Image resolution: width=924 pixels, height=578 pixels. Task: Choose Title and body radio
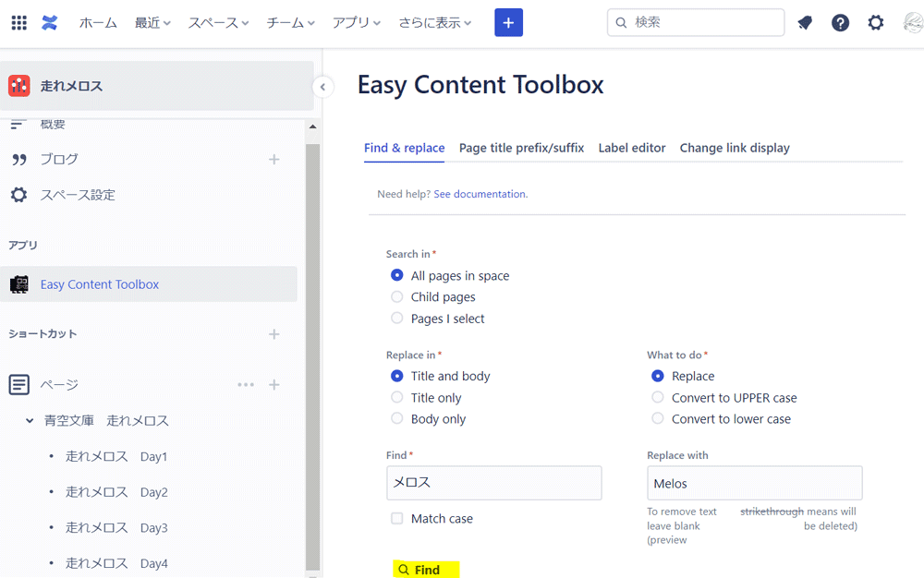(397, 376)
